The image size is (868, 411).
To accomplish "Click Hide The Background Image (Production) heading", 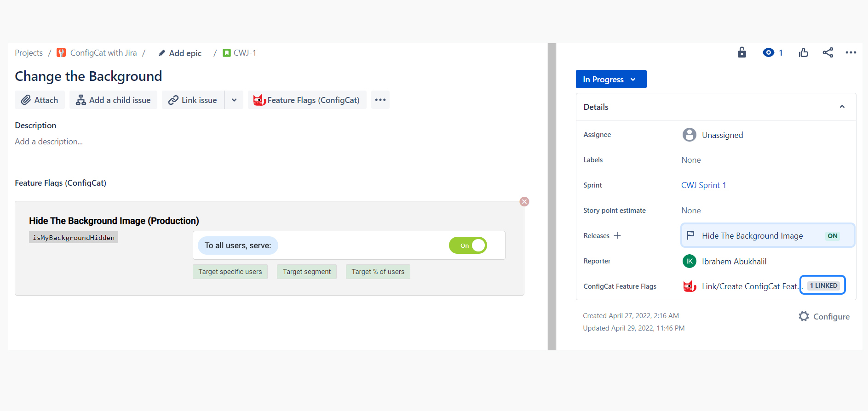I will (x=114, y=221).
